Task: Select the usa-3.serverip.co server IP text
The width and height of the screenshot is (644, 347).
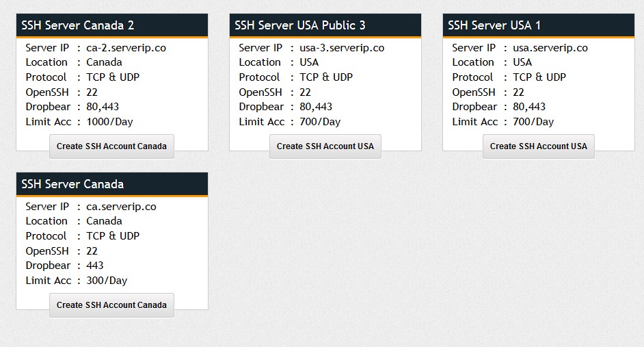Action: (x=342, y=48)
